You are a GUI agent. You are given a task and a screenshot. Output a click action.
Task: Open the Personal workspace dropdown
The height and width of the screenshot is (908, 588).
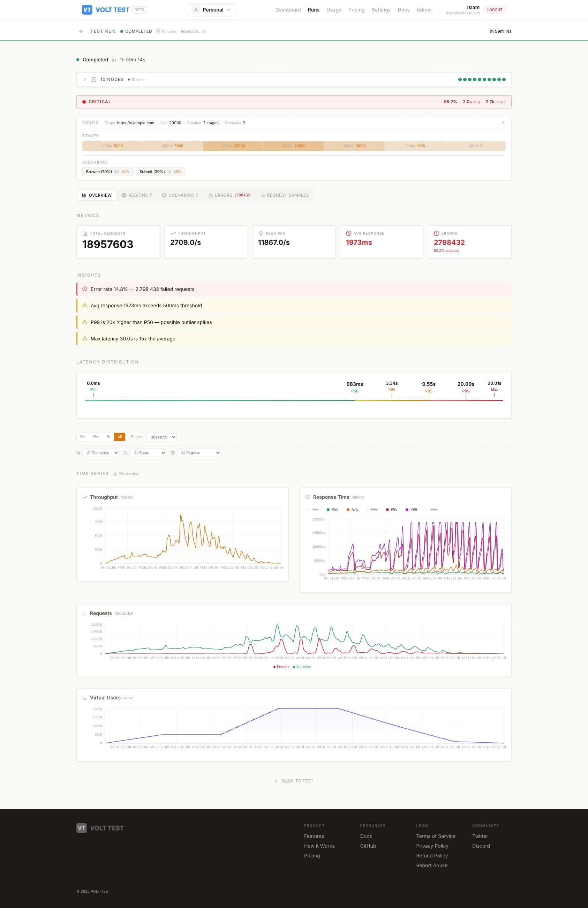coord(212,10)
